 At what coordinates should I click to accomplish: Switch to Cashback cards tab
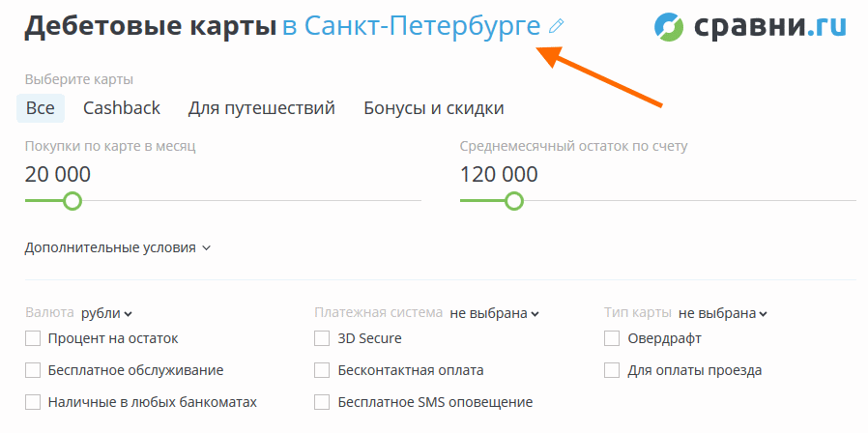click(122, 108)
